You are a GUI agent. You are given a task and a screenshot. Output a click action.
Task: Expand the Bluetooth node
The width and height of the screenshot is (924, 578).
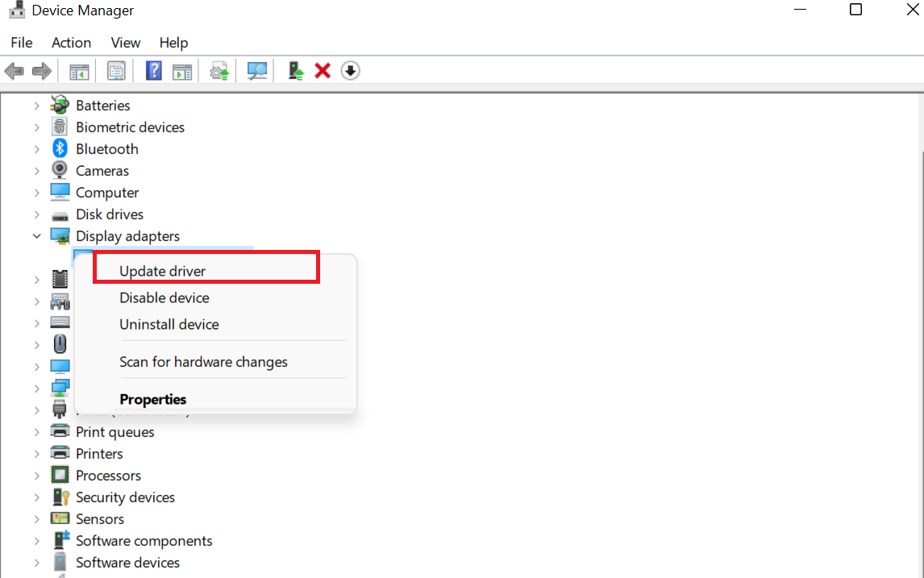pos(36,150)
